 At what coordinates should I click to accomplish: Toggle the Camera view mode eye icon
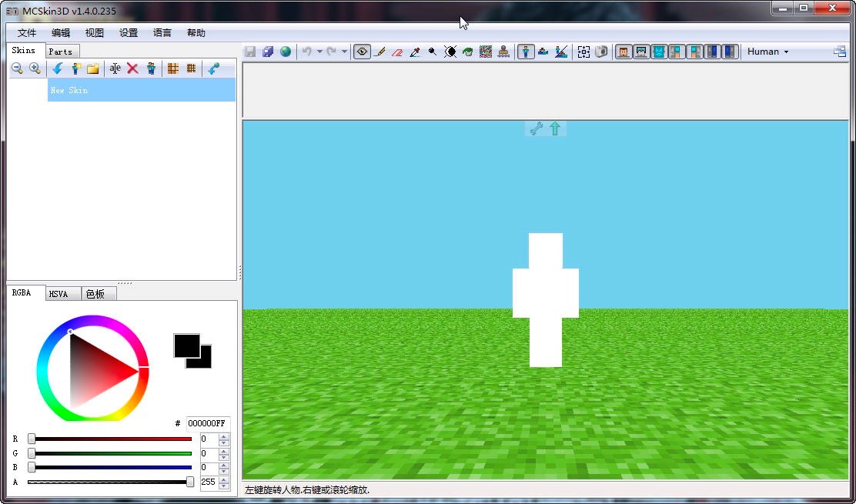[x=362, y=52]
